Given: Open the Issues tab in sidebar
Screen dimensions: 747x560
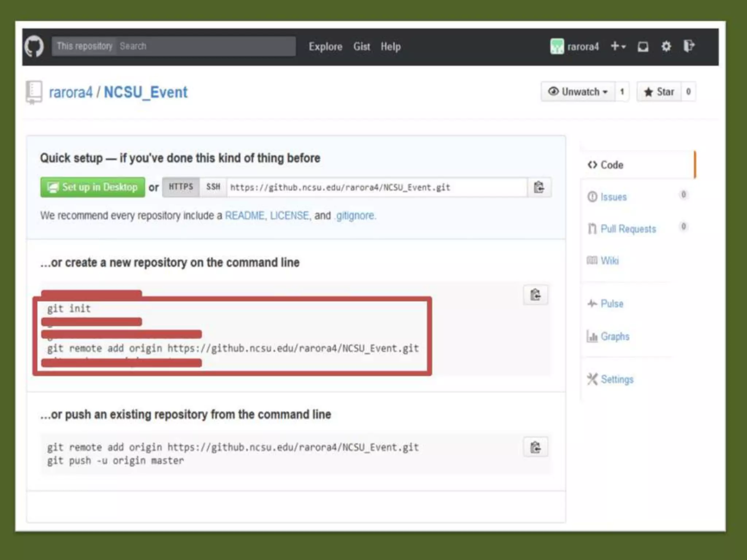Looking at the screenshot, I should 614,197.
